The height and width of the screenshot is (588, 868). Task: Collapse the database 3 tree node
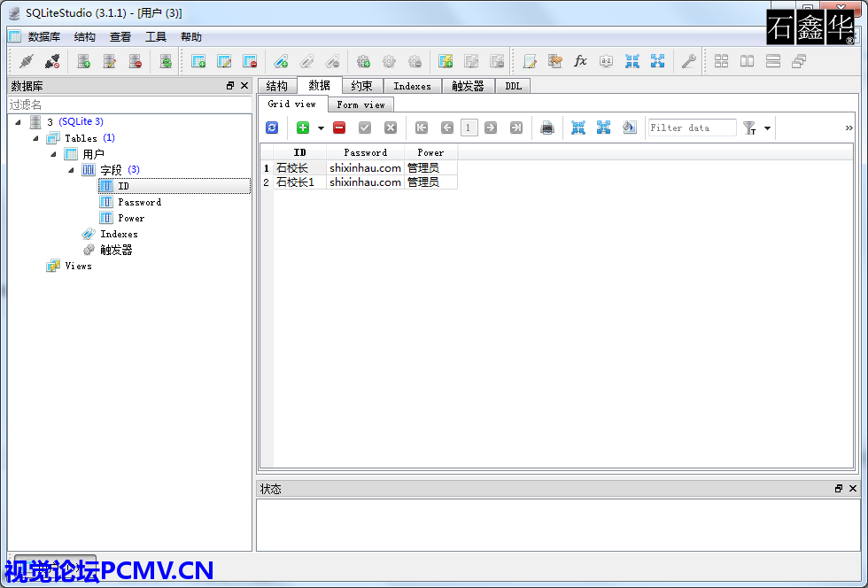(x=19, y=122)
